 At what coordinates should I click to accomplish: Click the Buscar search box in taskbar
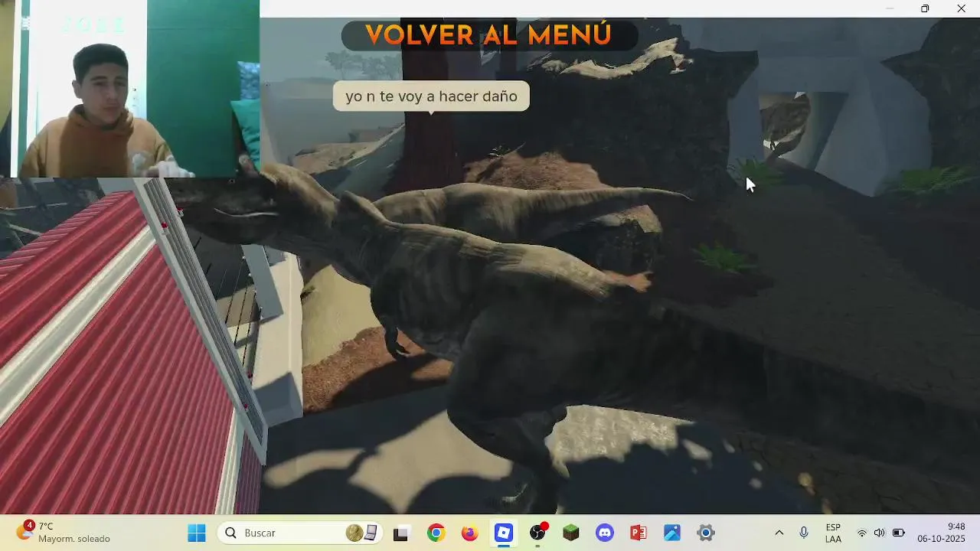click(300, 533)
